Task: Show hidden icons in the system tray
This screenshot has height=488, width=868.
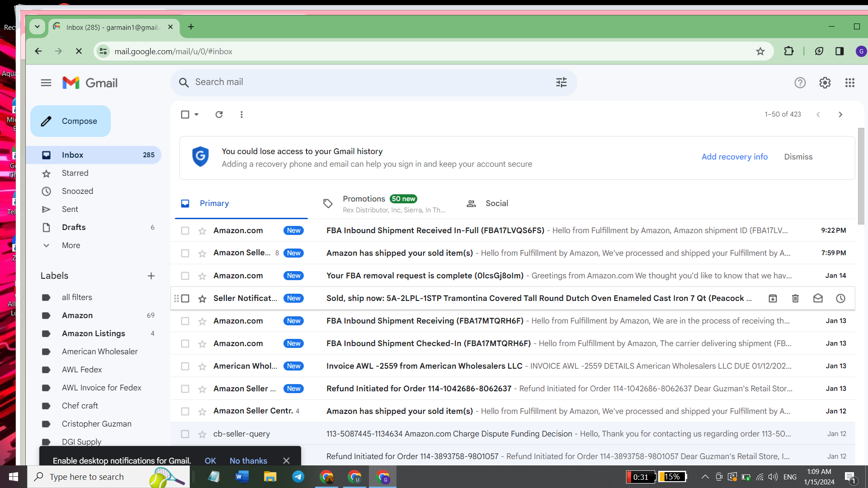Action: 705,477
